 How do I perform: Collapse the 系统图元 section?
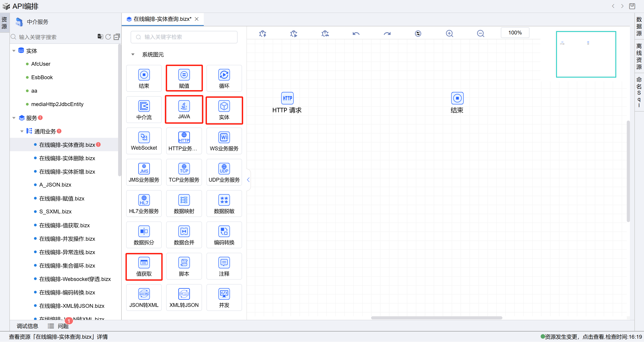pyautogui.click(x=133, y=55)
